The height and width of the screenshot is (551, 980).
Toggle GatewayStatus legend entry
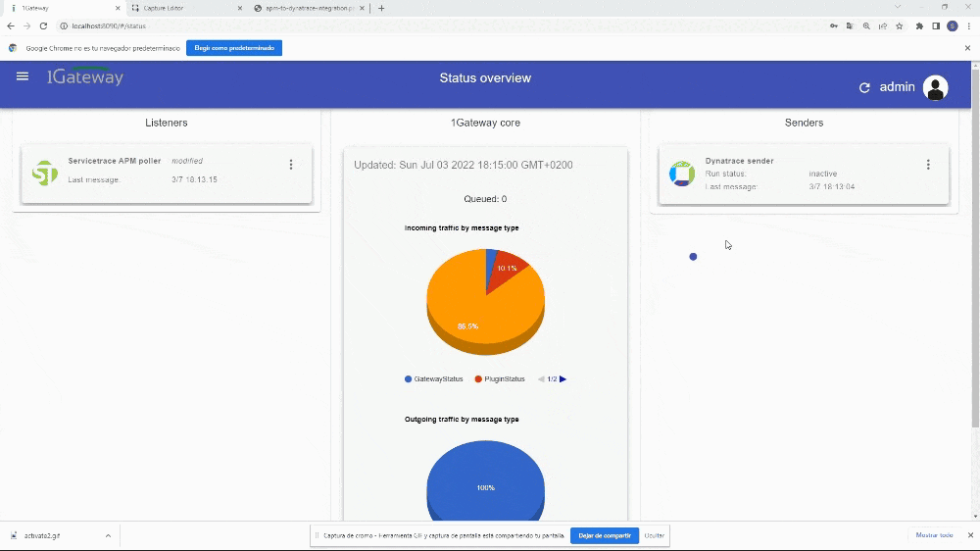pos(433,379)
